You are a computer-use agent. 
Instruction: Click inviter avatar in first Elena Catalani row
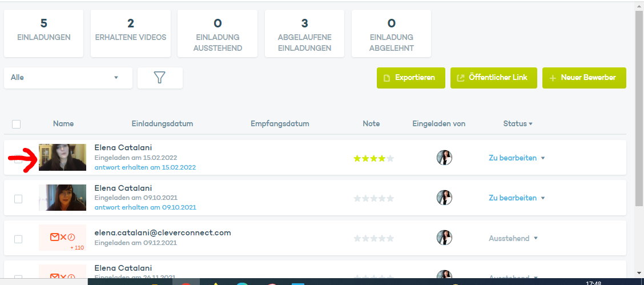point(444,158)
